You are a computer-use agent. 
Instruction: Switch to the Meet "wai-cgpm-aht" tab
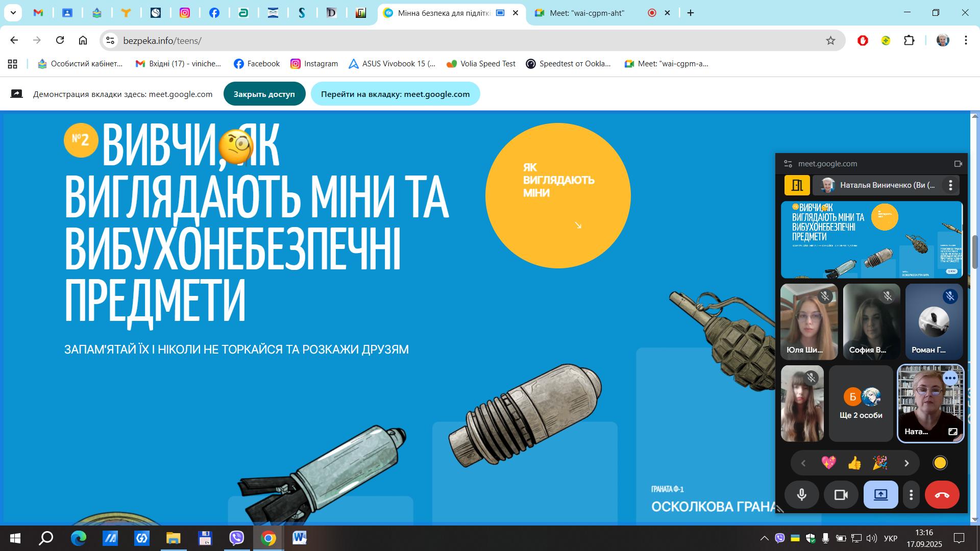pyautogui.click(x=586, y=13)
